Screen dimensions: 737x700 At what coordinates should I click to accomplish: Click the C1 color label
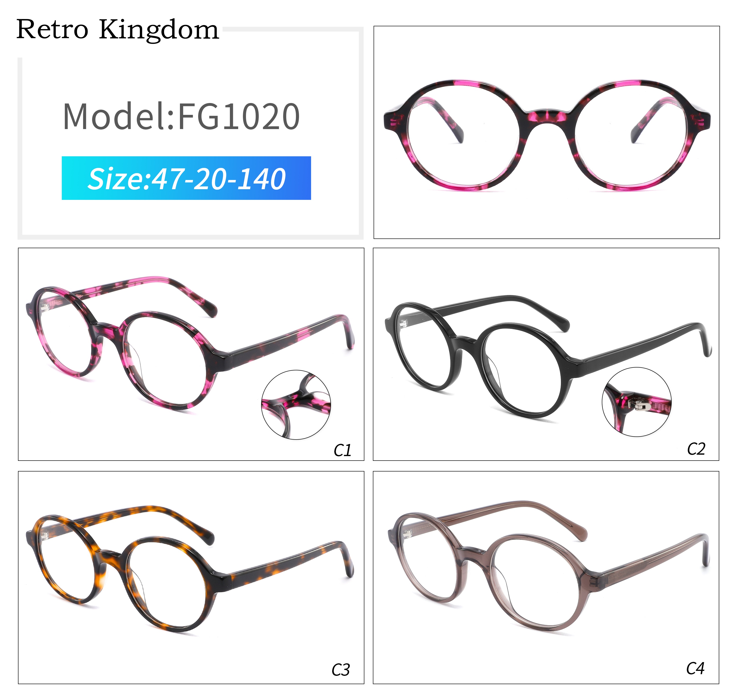[342, 450]
